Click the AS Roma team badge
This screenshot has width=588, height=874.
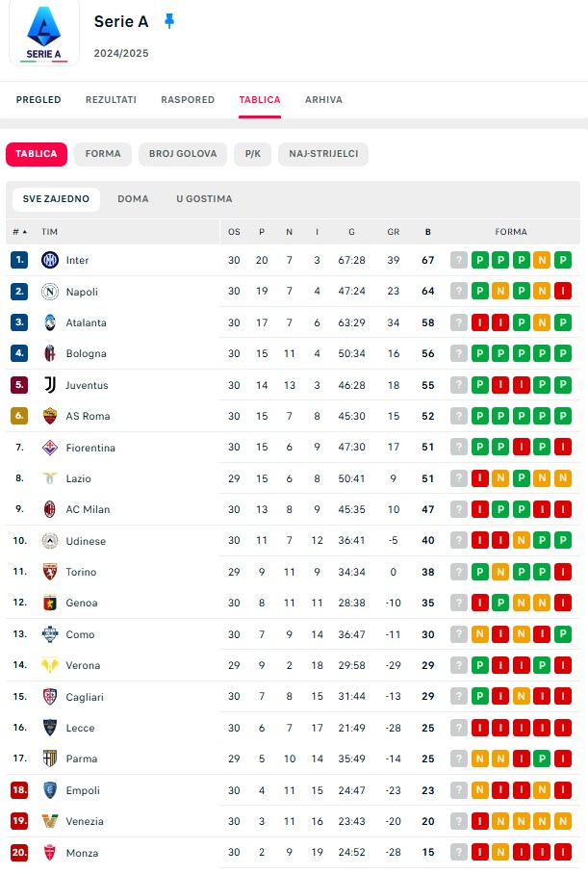[50, 416]
